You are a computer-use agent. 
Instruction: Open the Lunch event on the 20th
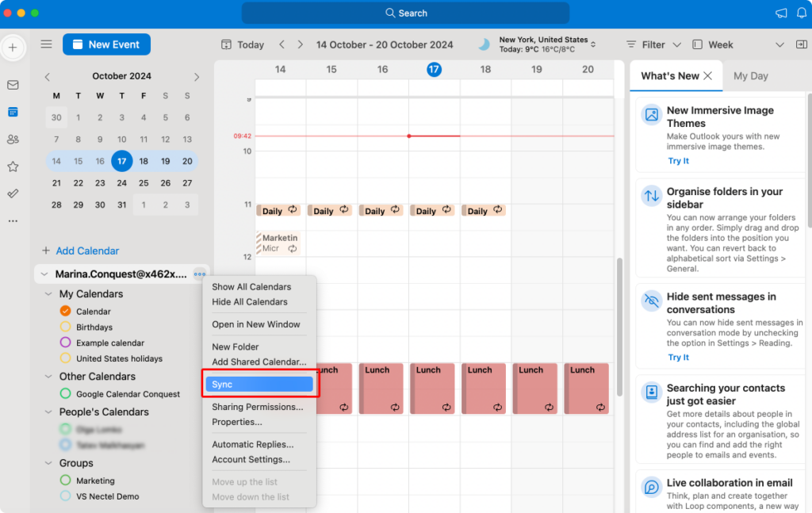(x=586, y=389)
